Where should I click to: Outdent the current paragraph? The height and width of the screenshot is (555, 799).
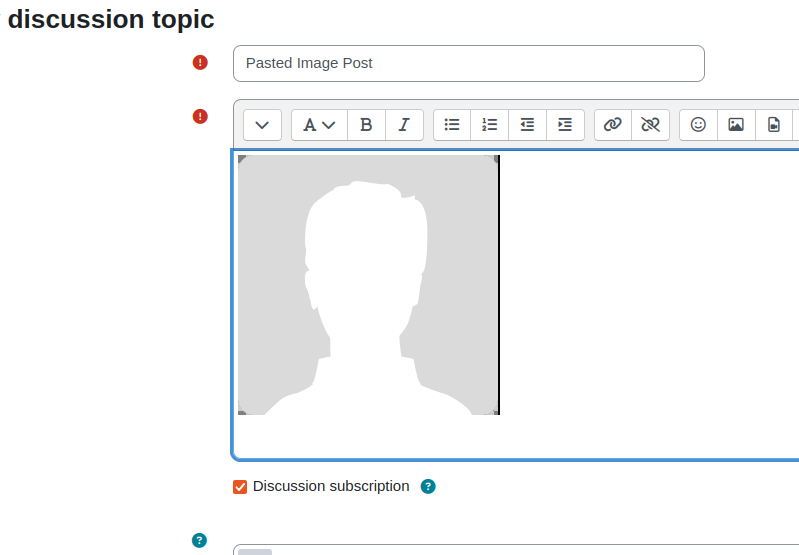(x=527, y=125)
